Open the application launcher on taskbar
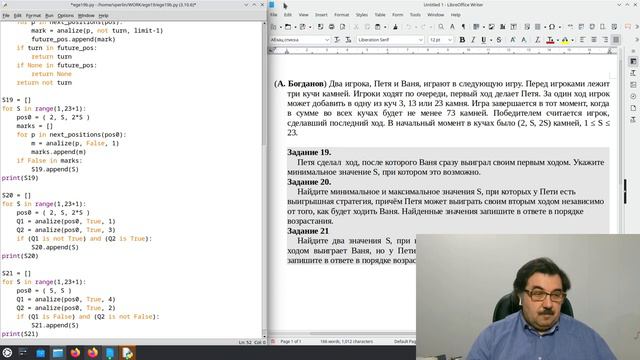The width and height of the screenshot is (640, 360). (7, 353)
